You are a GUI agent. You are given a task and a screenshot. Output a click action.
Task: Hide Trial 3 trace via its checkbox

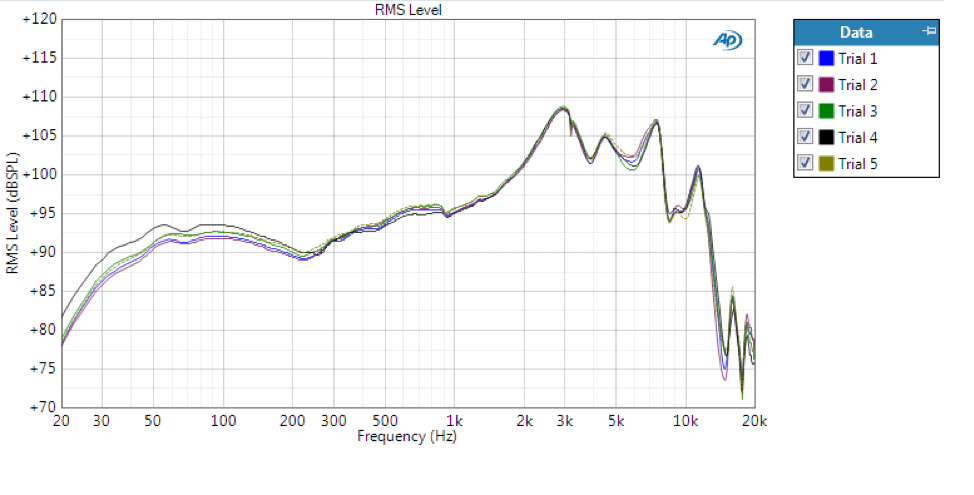805,111
